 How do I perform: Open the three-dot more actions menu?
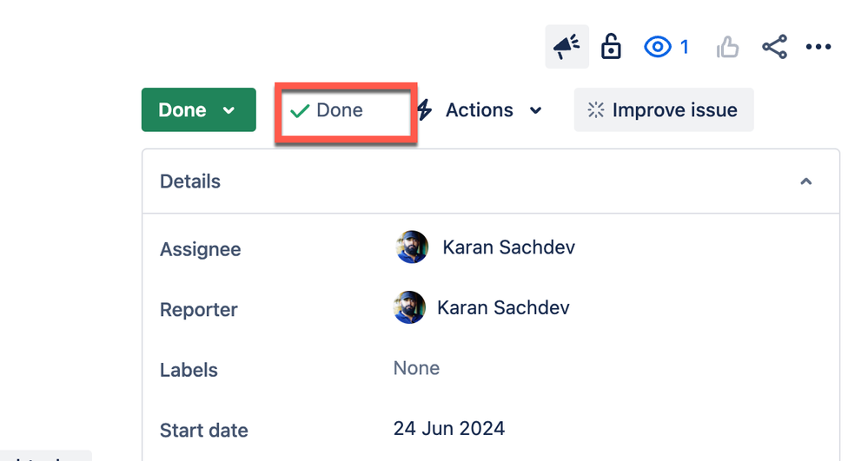point(818,47)
